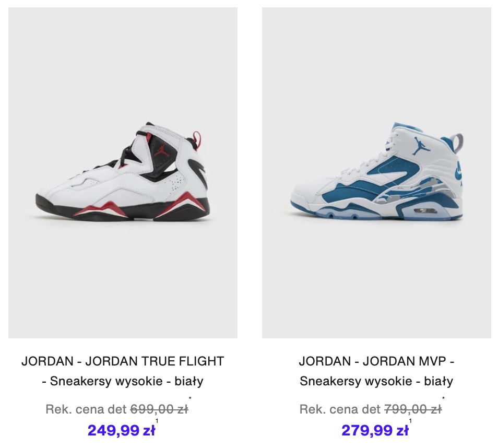
Task: Open the blue Jordan MVP shoe photo
Action: click(376, 172)
